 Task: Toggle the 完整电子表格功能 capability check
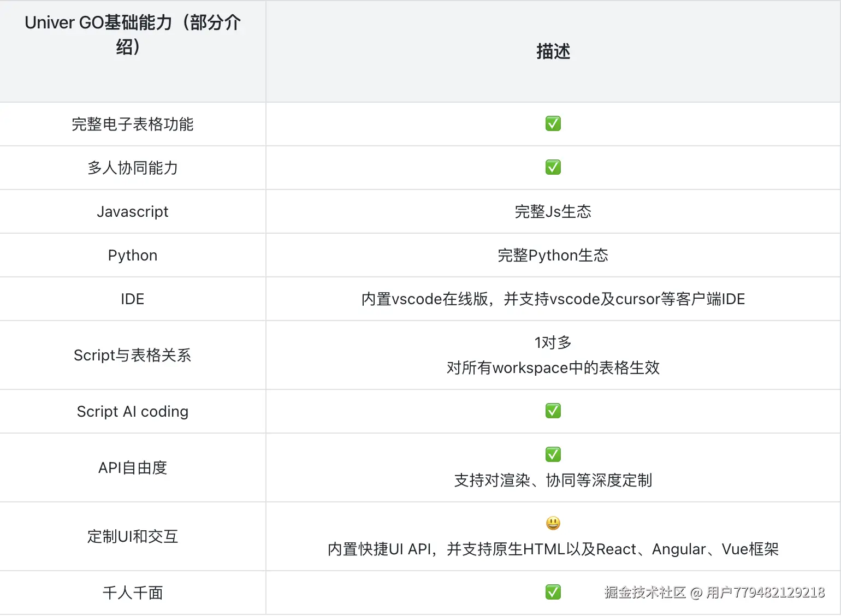553,123
